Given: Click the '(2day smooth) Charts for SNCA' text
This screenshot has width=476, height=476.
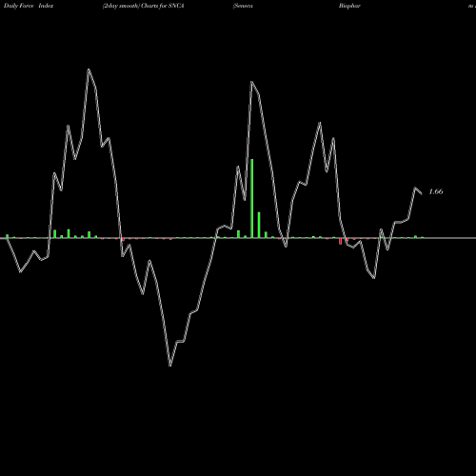Looking at the screenshot, I should pos(143,6).
